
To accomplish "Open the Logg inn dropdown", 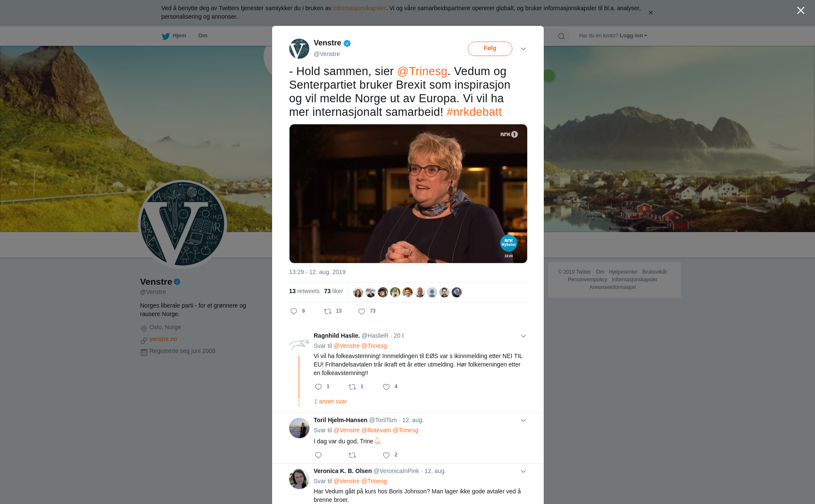I will (x=633, y=36).
